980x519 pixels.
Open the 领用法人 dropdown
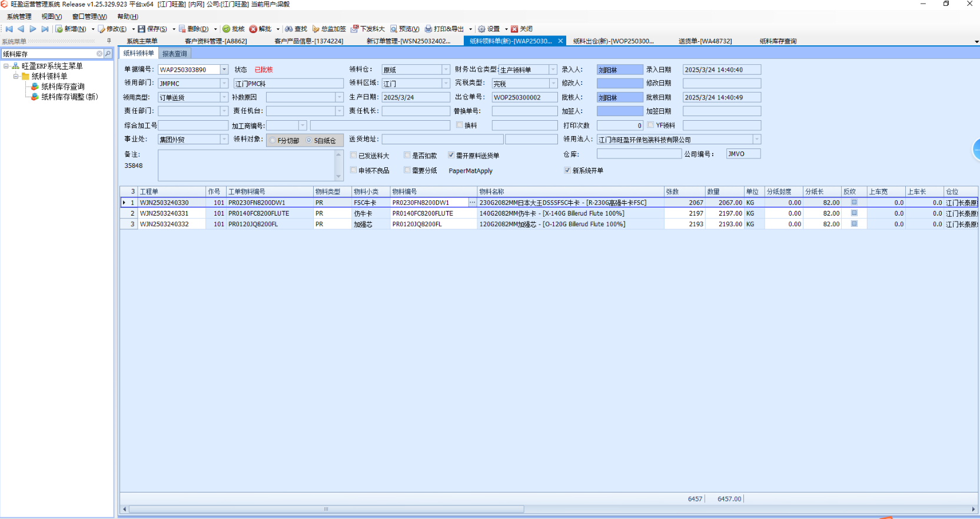click(x=757, y=140)
